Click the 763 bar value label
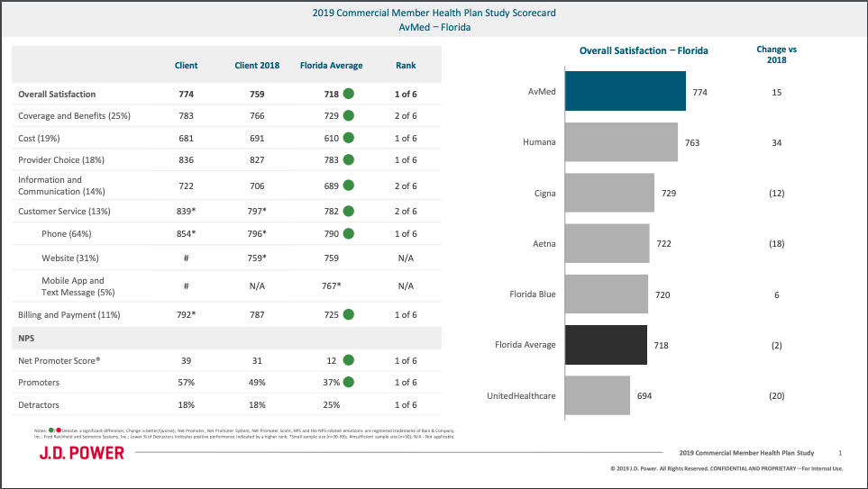868x489 pixels. coord(692,142)
